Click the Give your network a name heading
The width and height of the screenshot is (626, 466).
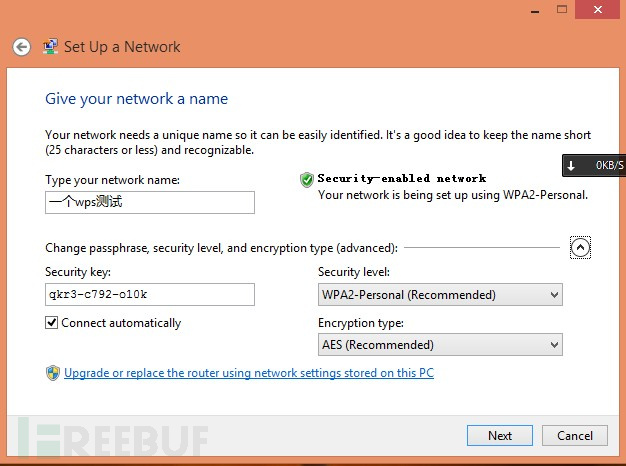137,99
